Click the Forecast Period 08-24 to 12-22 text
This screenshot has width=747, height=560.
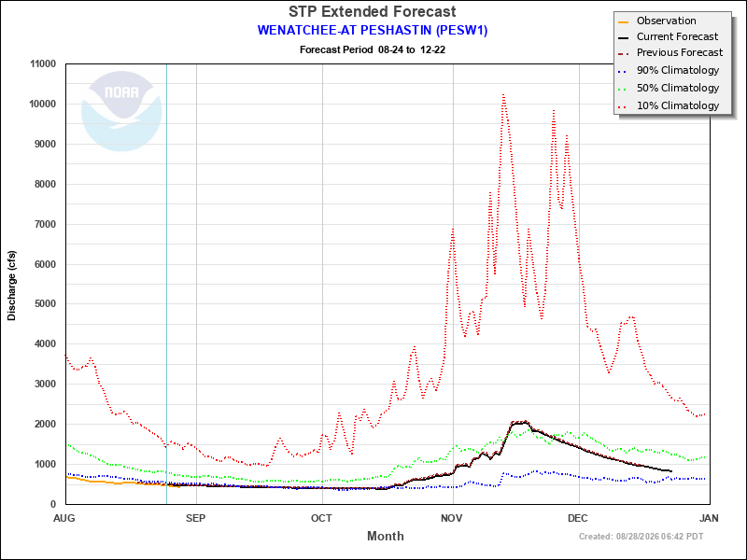372,49
